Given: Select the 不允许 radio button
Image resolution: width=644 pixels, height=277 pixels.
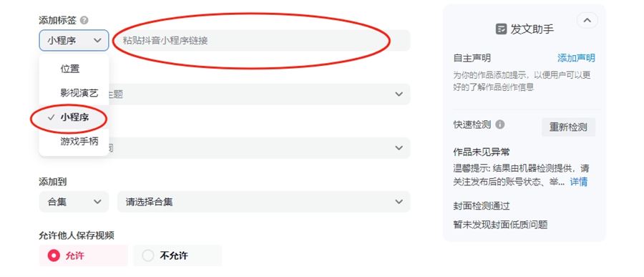Looking at the screenshot, I should [148, 256].
